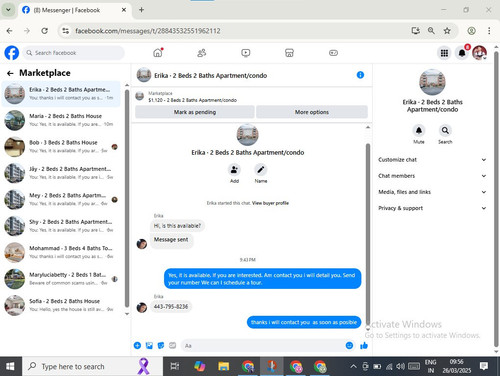Bookmark this page with star icon

[x=447, y=31]
